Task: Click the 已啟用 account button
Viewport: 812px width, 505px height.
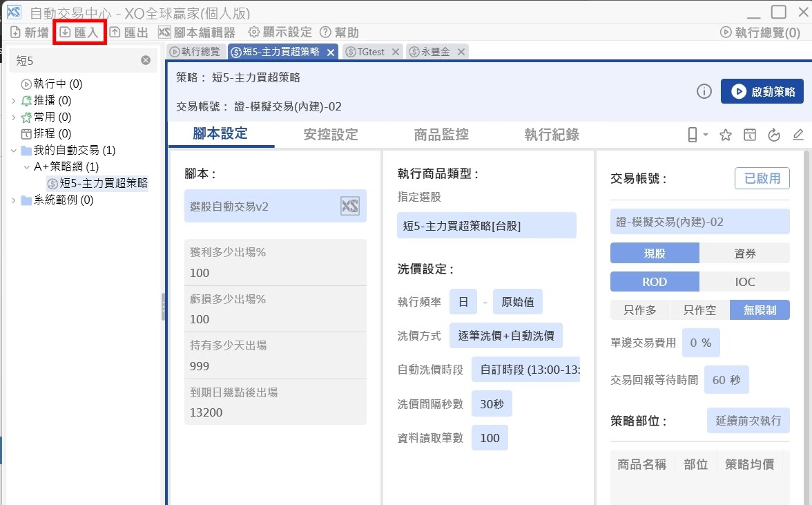Action: [x=762, y=178]
